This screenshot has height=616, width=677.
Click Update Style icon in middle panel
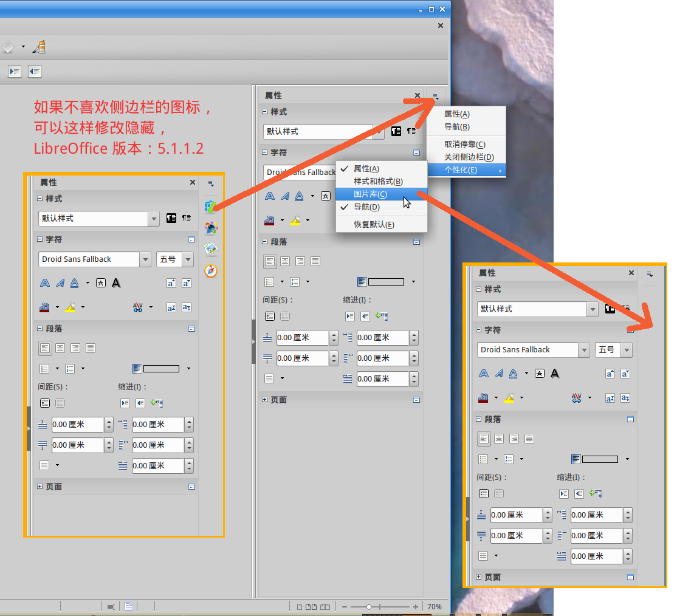coord(411,131)
